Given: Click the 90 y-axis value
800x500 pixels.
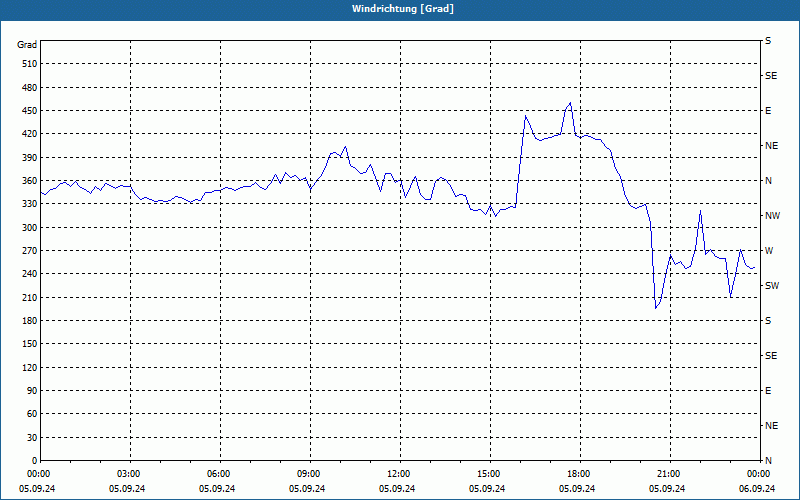Looking at the screenshot, I should click(x=32, y=391).
